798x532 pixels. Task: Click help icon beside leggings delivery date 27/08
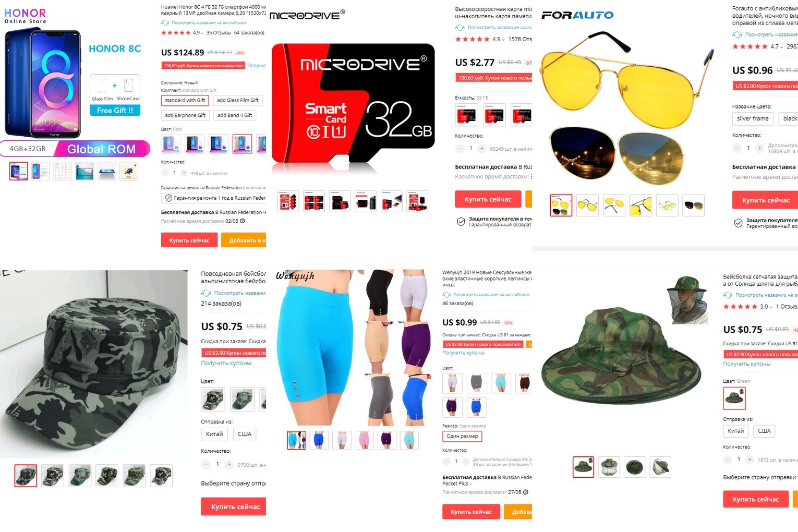click(x=526, y=492)
